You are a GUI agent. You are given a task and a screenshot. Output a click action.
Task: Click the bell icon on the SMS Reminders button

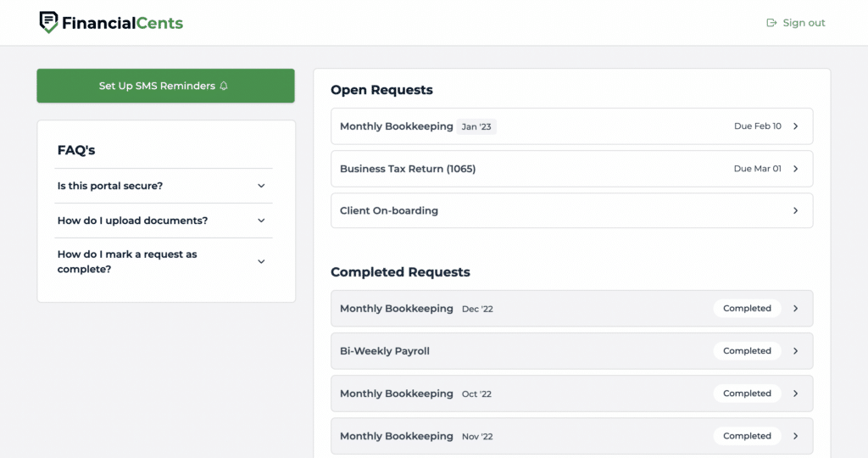(x=224, y=86)
